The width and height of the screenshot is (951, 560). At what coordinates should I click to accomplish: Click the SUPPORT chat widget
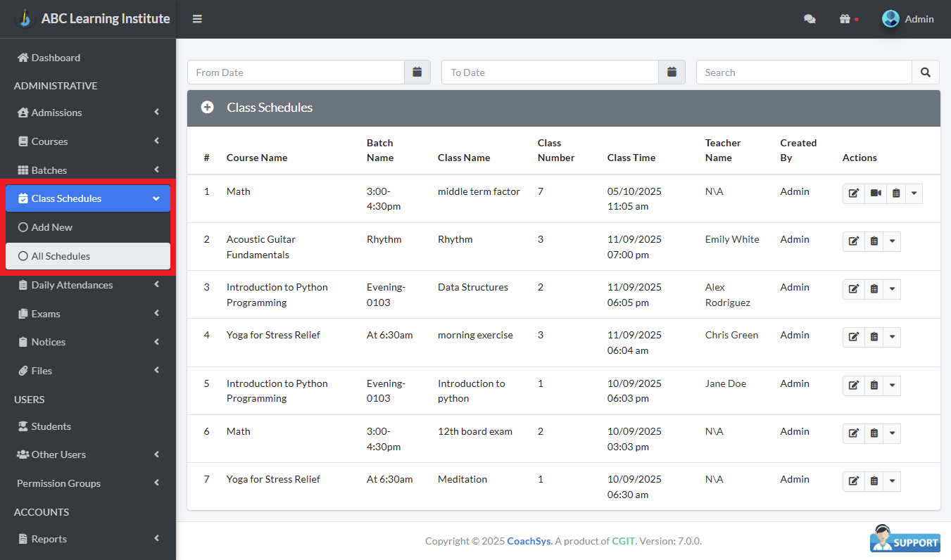tap(904, 540)
